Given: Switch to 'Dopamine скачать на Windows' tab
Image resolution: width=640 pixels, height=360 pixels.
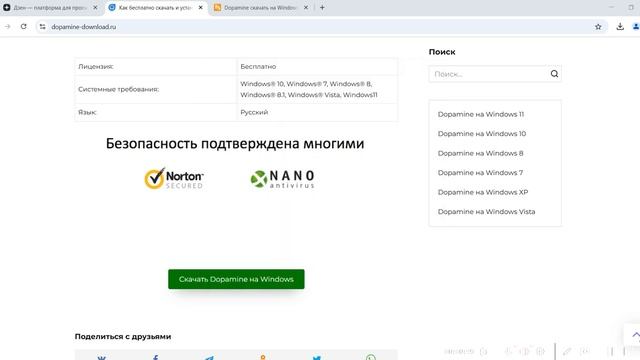Looking at the screenshot, I should (x=262, y=8).
